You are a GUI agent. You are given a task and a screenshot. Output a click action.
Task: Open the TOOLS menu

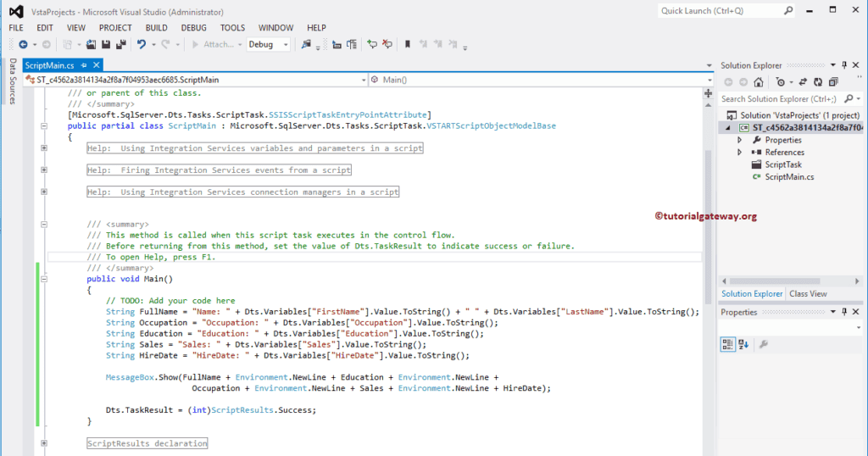click(232, 28)
